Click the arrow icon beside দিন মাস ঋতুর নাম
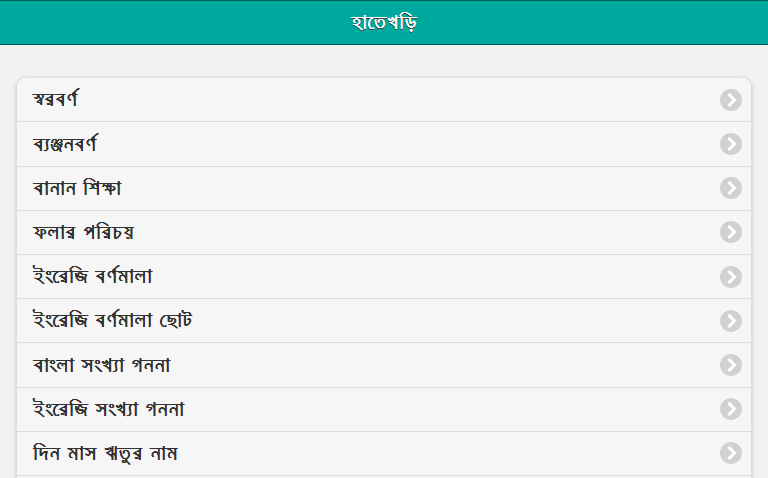768x478 pixels. coord(731,453)
